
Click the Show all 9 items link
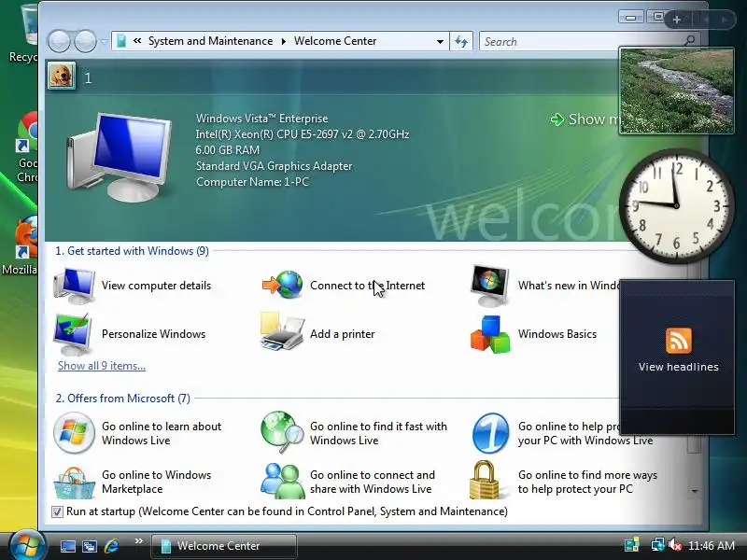pos(102,366)
